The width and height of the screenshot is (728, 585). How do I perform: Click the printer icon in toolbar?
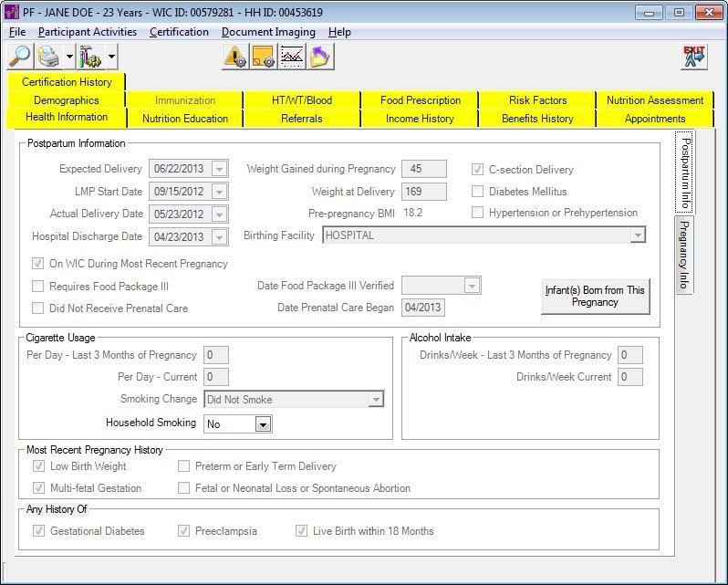48,57
